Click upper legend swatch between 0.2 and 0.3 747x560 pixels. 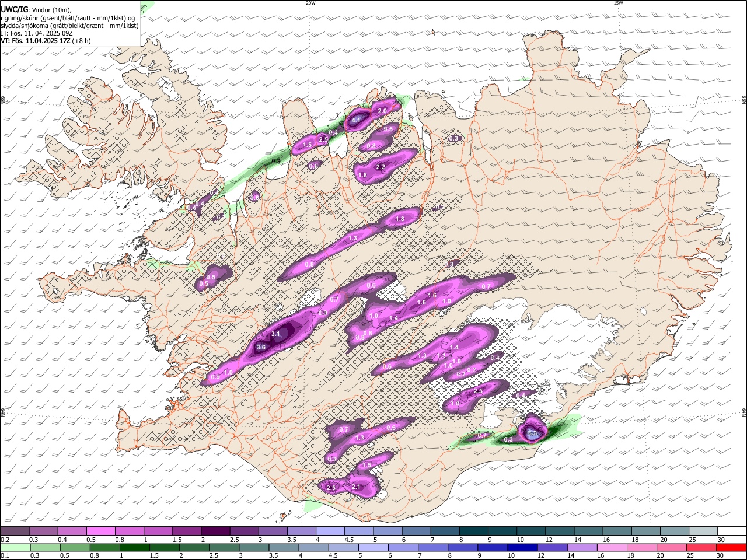tap(15, 531)
